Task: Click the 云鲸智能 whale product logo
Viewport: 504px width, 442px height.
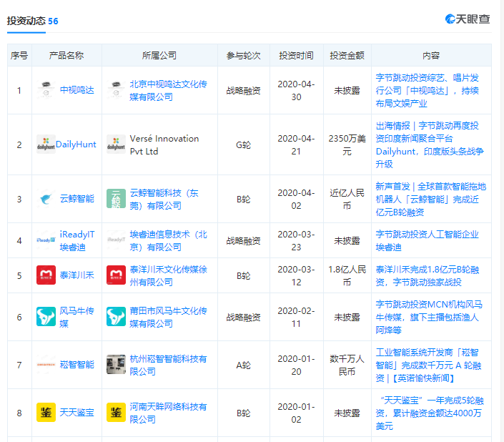Action: 46,199
